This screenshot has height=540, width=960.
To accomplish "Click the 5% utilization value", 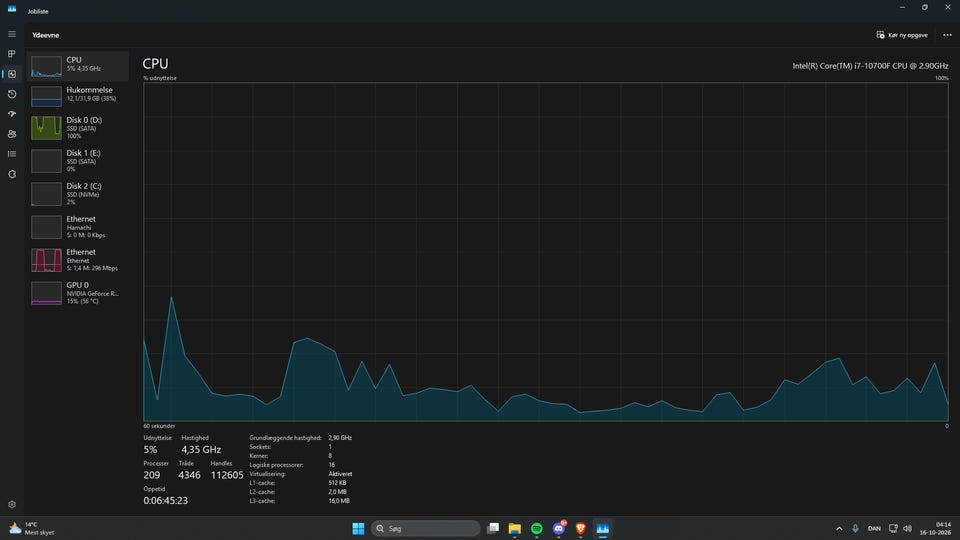I will tap(150, 449).
